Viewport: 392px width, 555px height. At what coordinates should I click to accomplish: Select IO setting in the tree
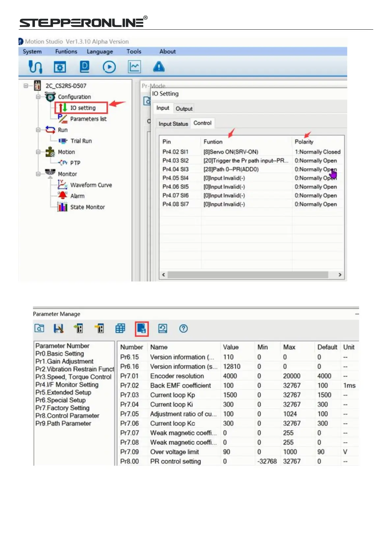pos(83,108)
